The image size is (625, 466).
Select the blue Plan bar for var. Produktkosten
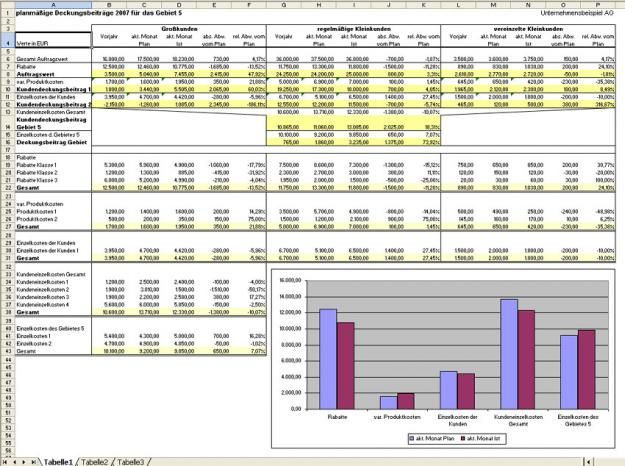click(388, 403)
